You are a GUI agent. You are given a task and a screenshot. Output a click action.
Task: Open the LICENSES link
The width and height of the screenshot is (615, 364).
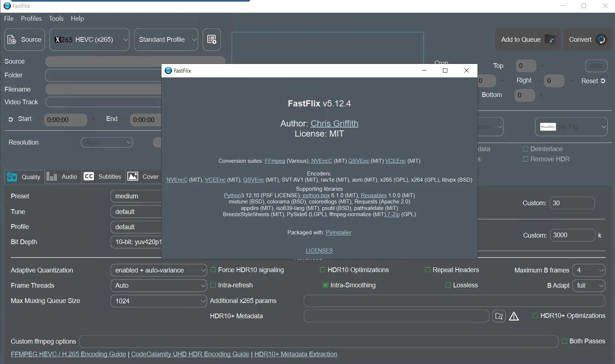319,251
